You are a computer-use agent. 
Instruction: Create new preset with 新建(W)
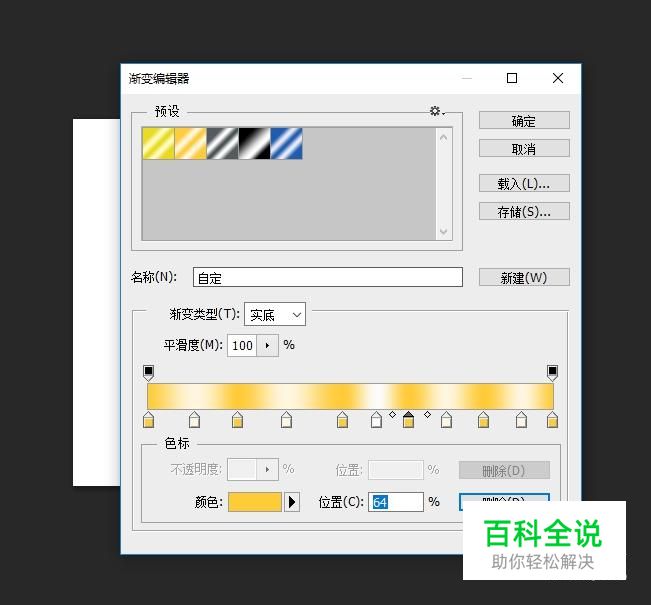point(524,277)
